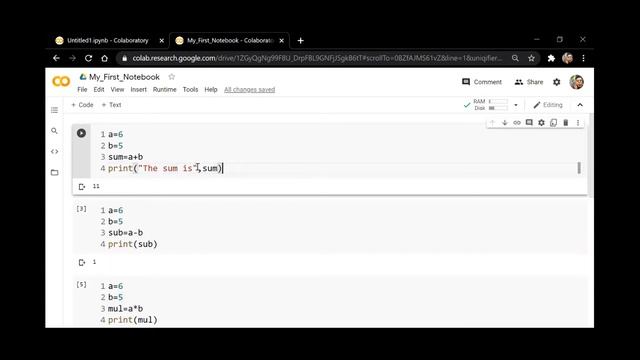Open the Chrome zoom magnifier icon
The width and height of the screenshot is (640, 360).
point(515,58)
